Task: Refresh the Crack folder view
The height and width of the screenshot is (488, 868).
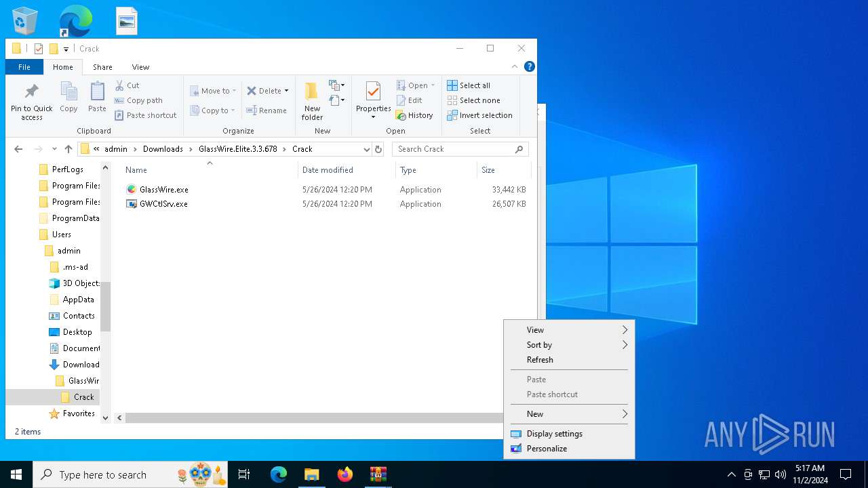Action: click(x=378, y=149)
